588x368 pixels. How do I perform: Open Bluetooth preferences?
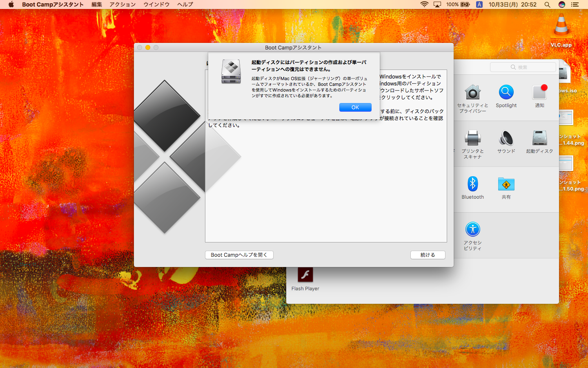(472, 188)
